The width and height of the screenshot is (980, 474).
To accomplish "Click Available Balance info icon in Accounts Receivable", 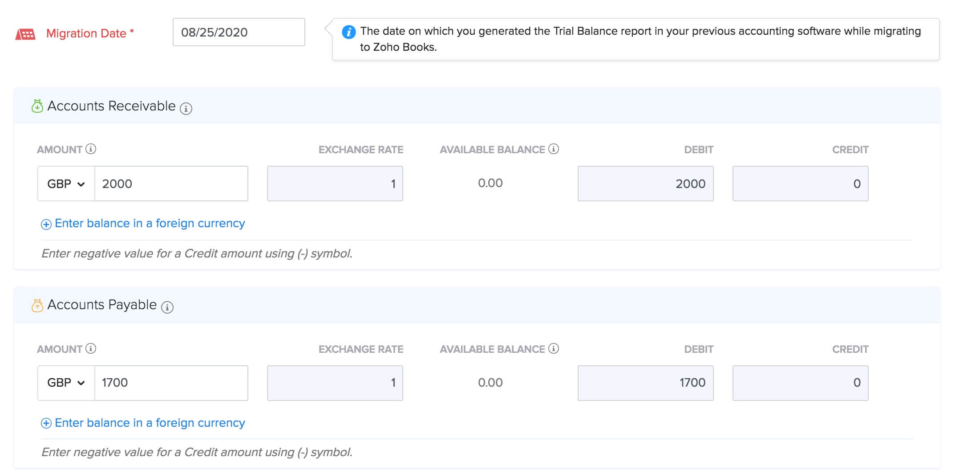I will point(554,149).
